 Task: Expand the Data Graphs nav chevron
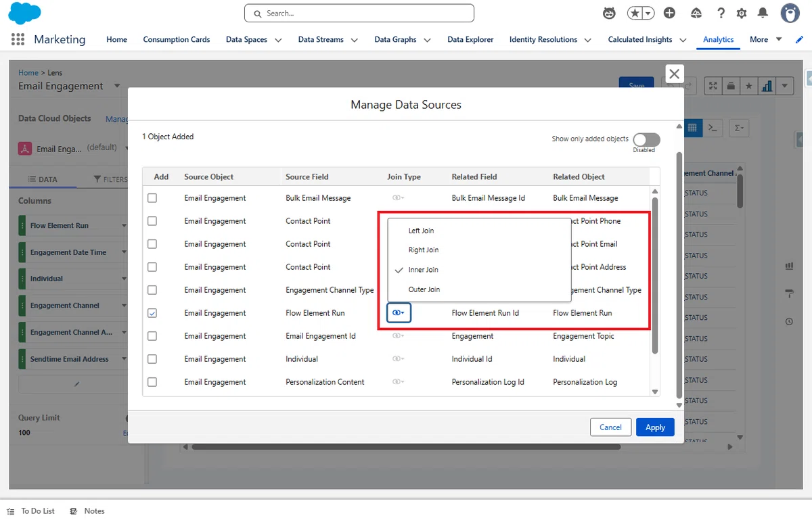click(427, 40)
